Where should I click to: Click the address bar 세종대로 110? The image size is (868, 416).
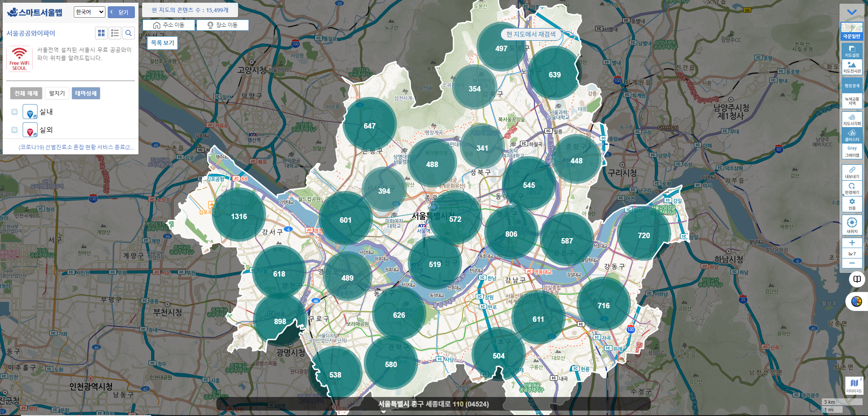(433, 404)
